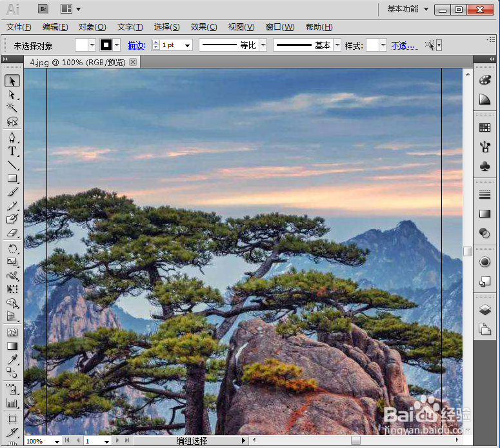Click the 描边 stroke link
500x448 pixels.
click(x=137, y=46)
